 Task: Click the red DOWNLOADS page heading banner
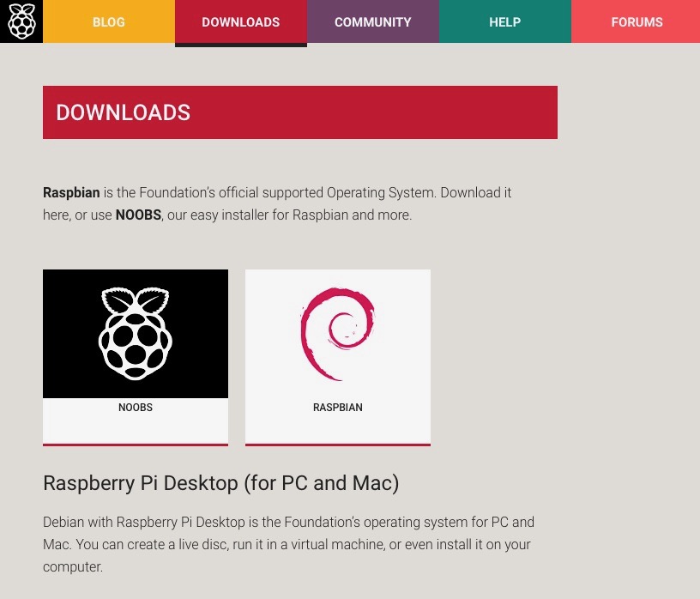coord(300,112)
